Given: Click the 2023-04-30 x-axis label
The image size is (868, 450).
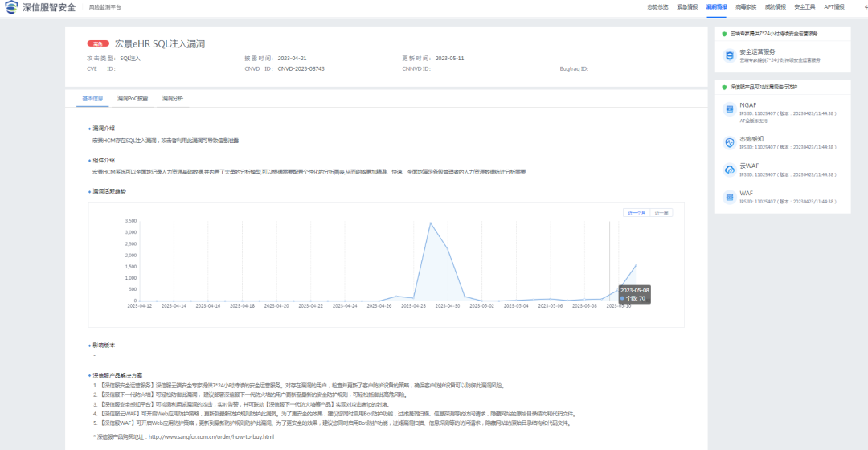Looking at the screenshot, I should 448,306.
